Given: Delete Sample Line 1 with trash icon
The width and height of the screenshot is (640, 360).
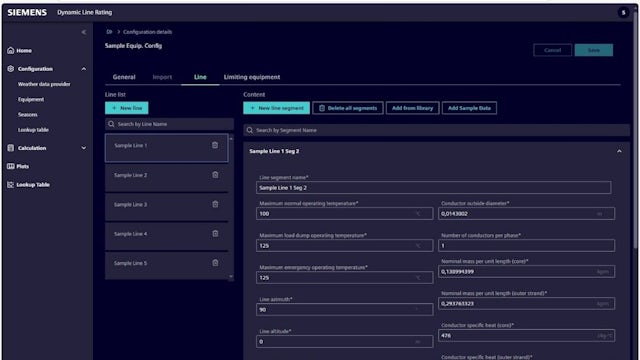Looking at the screenshot, I should tap(215, 145).
